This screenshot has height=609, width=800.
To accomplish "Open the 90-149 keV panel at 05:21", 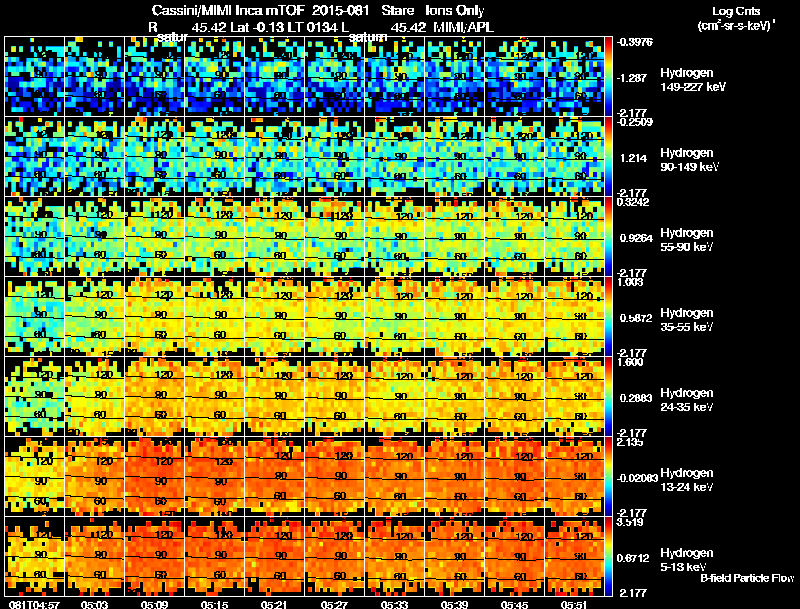I will click(x=274, y=157).
